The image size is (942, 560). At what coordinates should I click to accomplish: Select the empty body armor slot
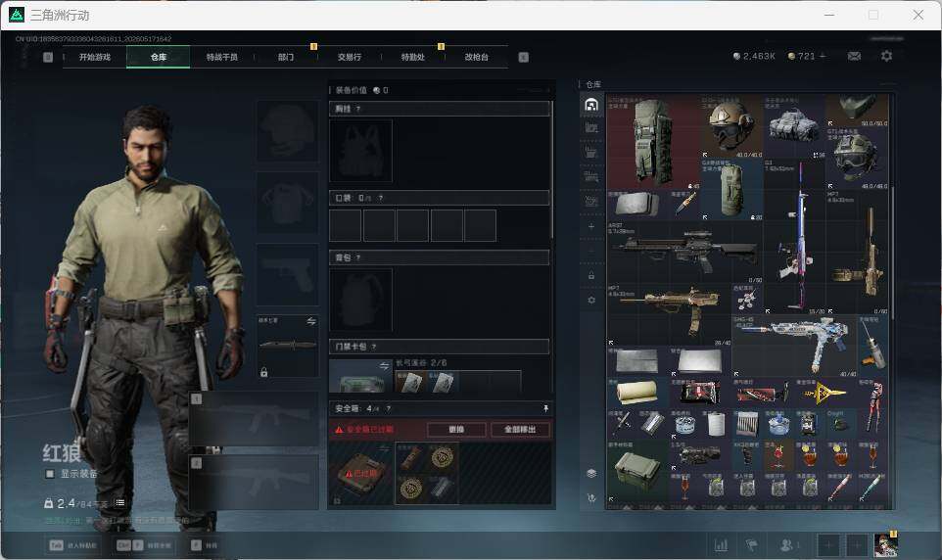tap(288, 203)
